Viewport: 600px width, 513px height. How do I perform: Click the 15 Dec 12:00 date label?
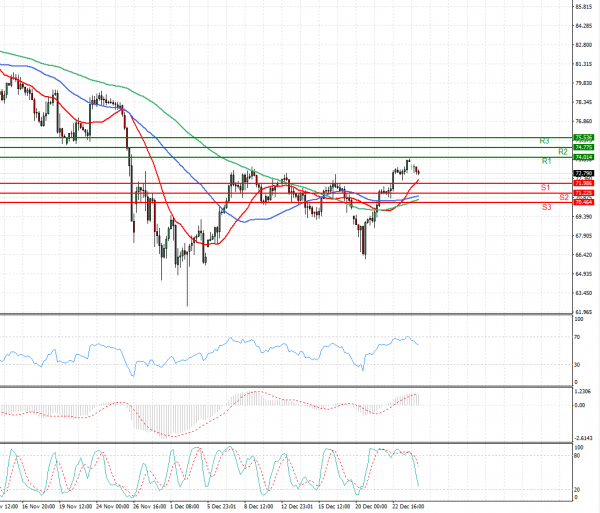click(x=334, y=507)
